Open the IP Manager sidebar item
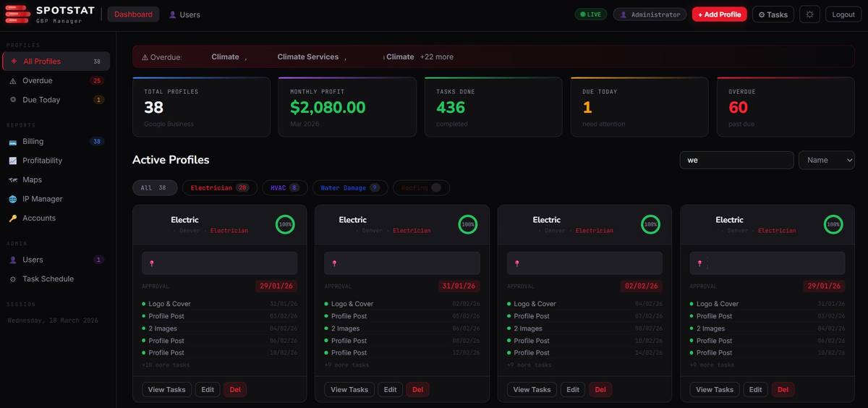 pyautogui.click(x=56, y=199)
